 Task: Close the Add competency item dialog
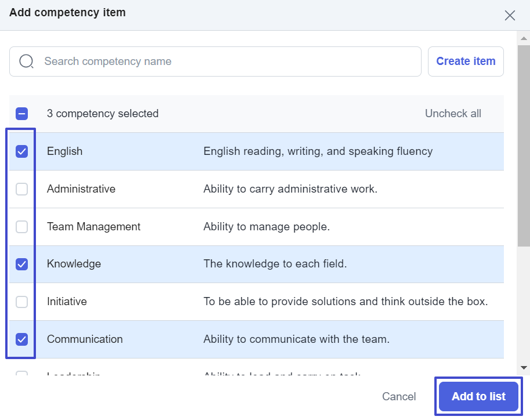pos(510,15)
